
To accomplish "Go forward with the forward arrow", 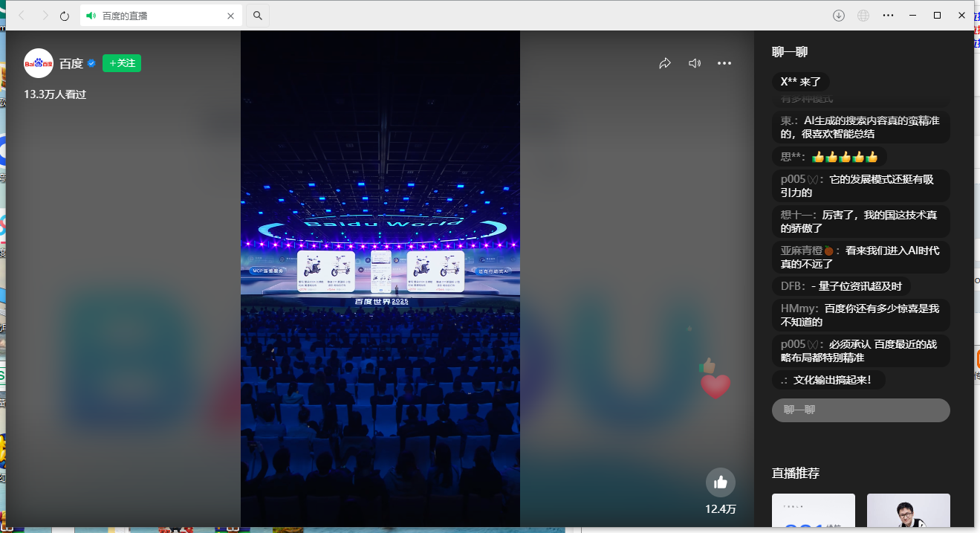I will [x=44, y=16].
